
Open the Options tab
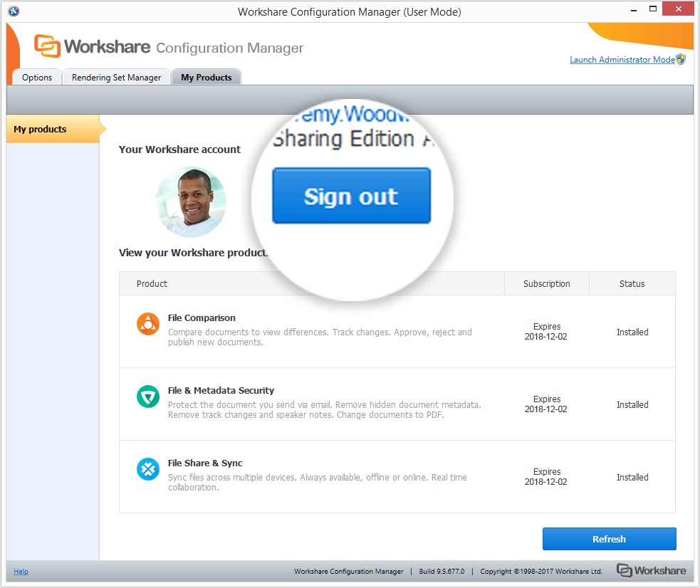[37, 78]
